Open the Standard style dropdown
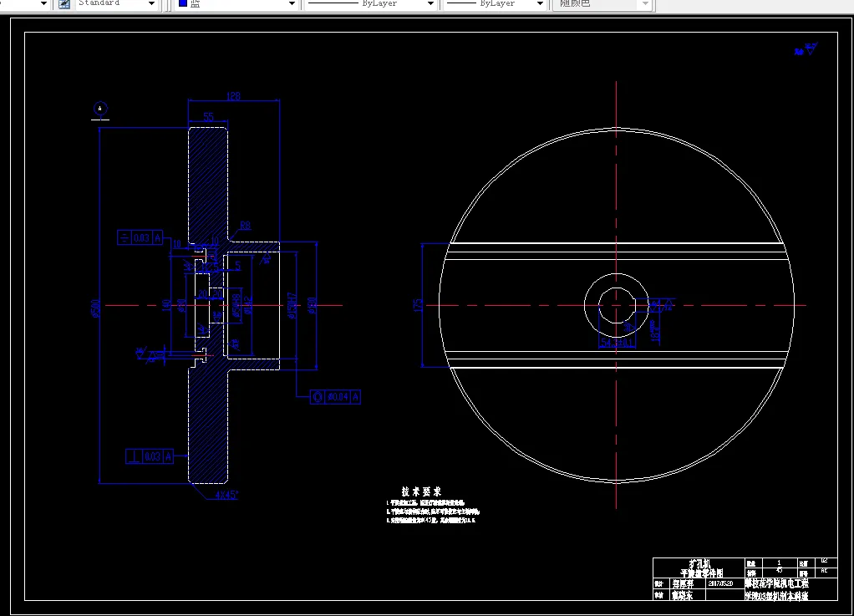Image resolution: width=854 pixels, height=616 pixels. tap(151, 4)
